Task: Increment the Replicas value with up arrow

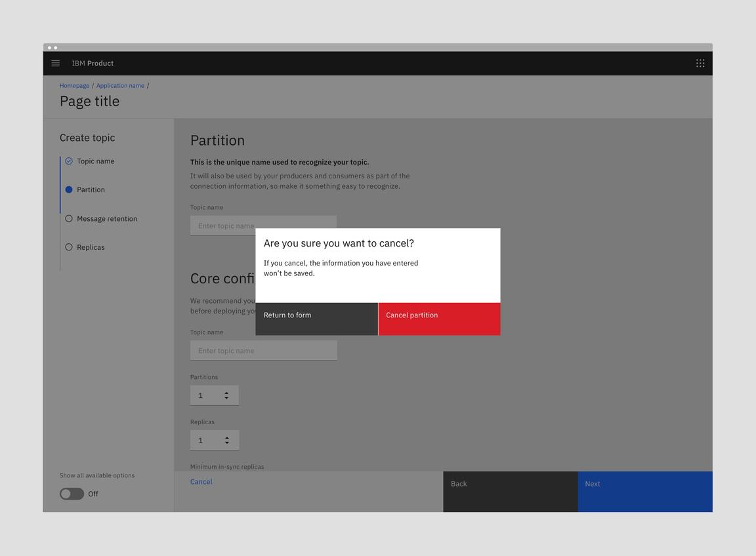Action: (x=226, y=436)
